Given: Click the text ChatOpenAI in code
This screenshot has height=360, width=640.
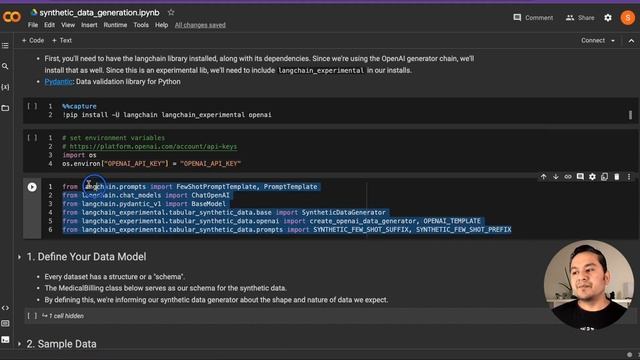Looking at the screenshot, I should 211,195.
